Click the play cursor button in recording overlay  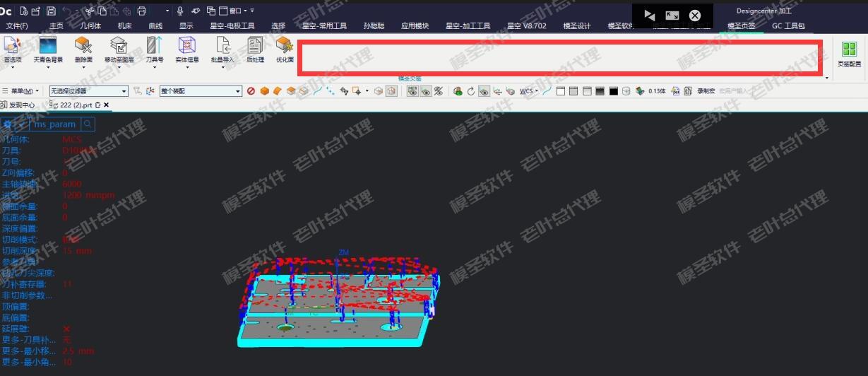click(x=650, y=15)
